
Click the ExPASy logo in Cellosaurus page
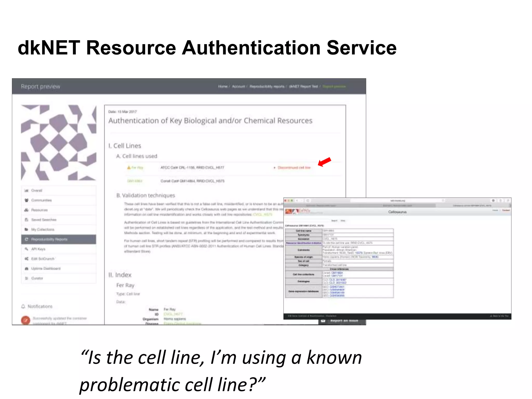click(x=298, y=211)
